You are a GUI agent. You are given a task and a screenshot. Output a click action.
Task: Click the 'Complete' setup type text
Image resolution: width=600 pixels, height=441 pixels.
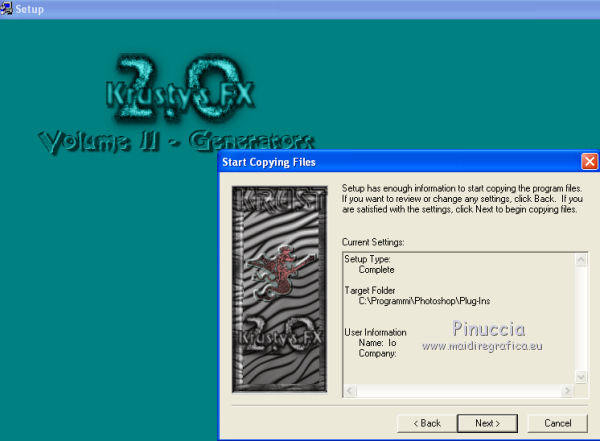click(x=377, y=270)
